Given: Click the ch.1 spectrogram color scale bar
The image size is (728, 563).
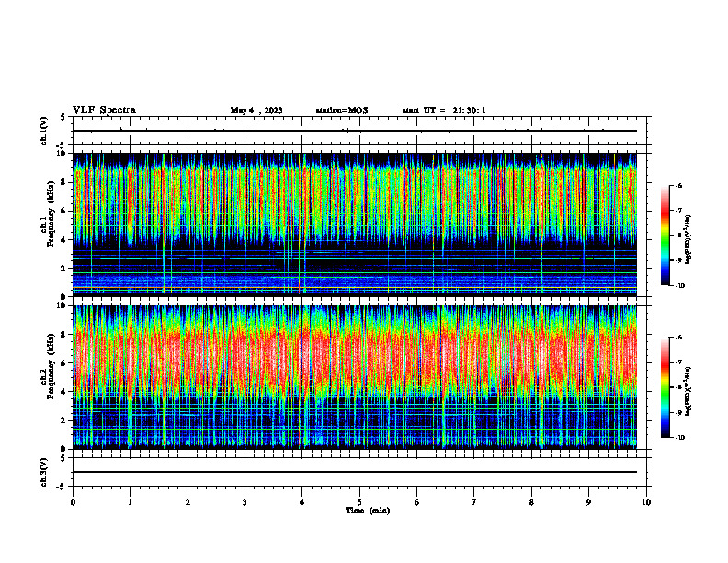Looking at the screenshot, I should [x=665, y=236].
